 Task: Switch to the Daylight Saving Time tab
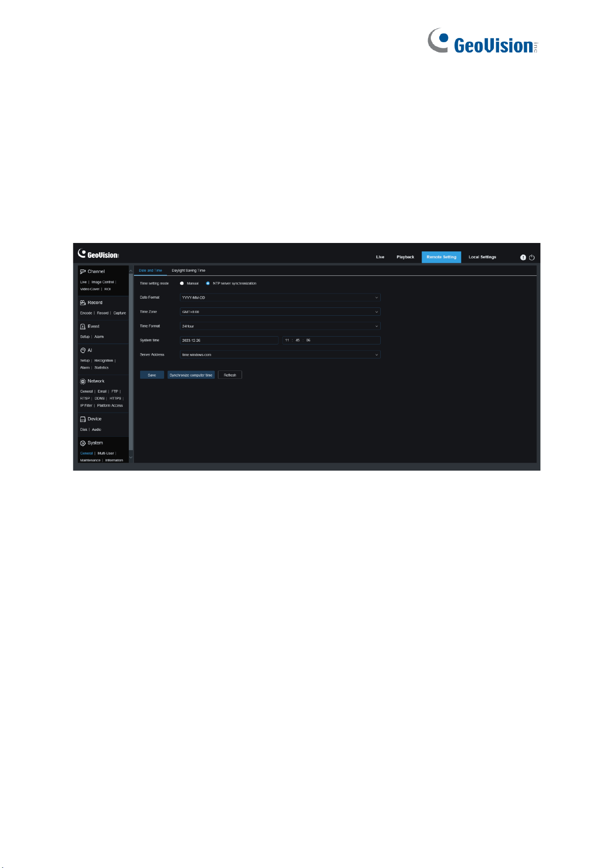tap(188, 270)
